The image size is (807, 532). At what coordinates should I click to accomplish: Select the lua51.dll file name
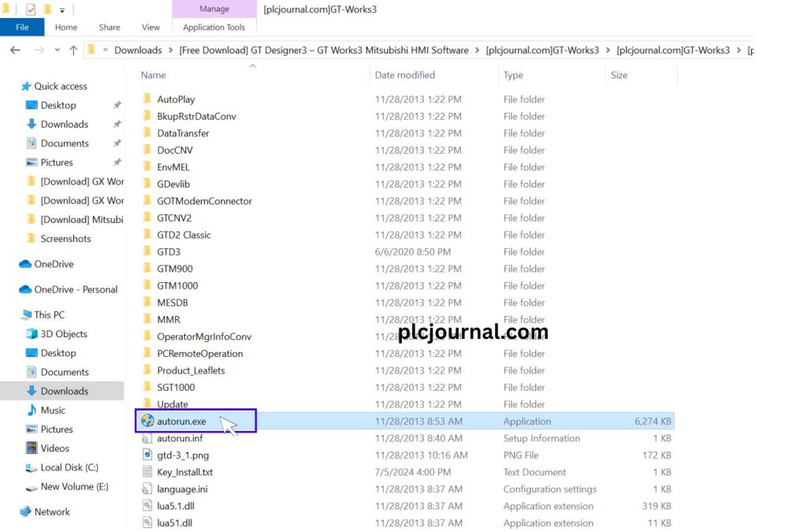174,523
